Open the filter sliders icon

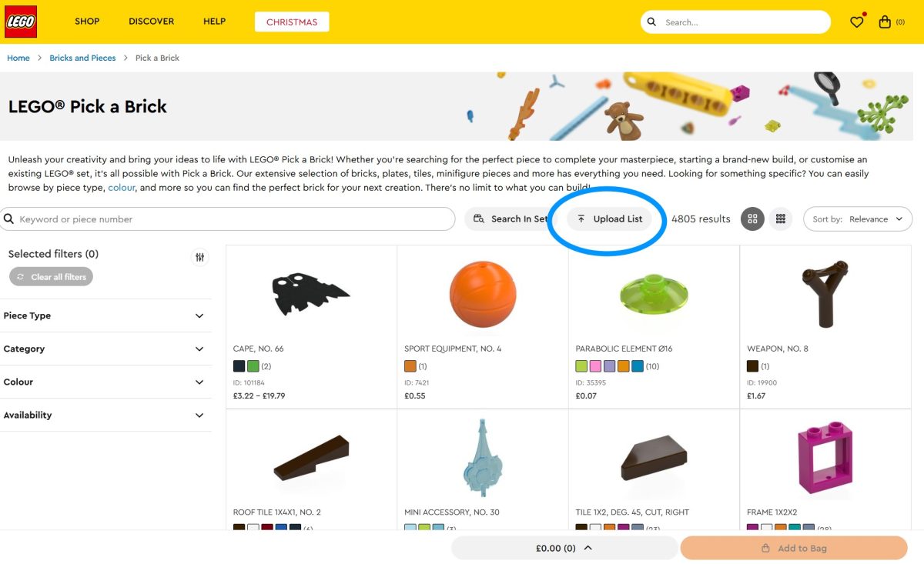[x=200, y=258]
